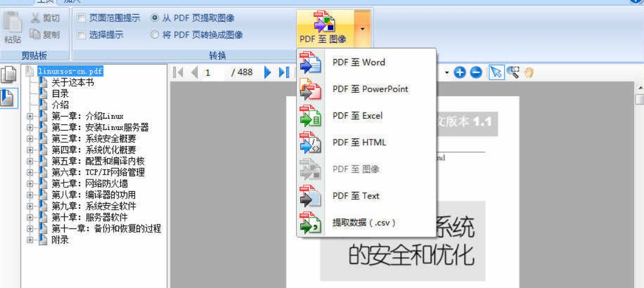This screenshot has width=644, height=288.
Task: Open bookmark 第十章: 服务器软件
Action: click(x=90, y=218)
